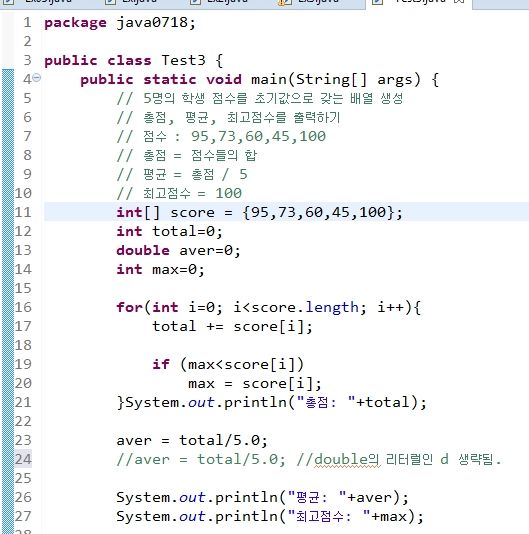Click line number 1 in the gutter
Image resolution: width=529 pixels, height=534 pixels.
[27, 23]
